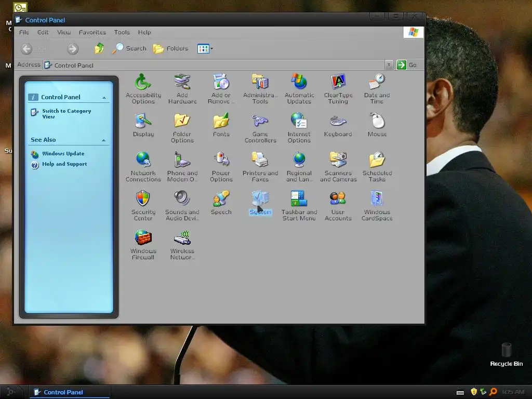Open the View menu

(x=64, y=32)
